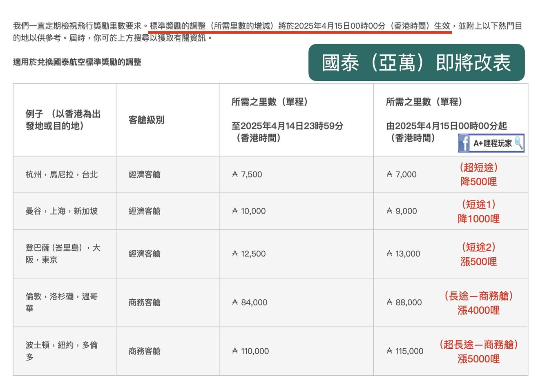
Task: Select the 適用於兌換國泰航空標準獎勵的調整 heading
Action: point(77,62)
